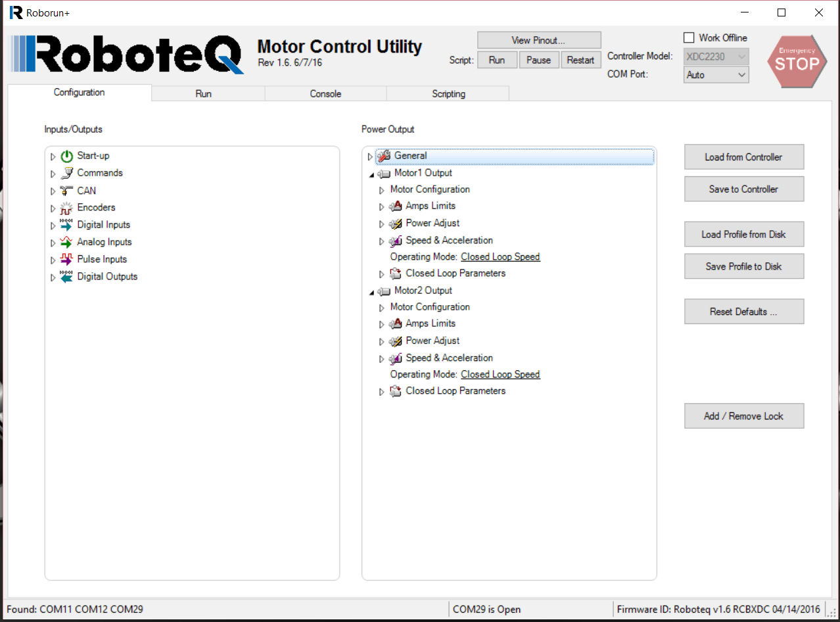Screen dimensions: 840x622
Task: Pause the script
Action: 539,60
